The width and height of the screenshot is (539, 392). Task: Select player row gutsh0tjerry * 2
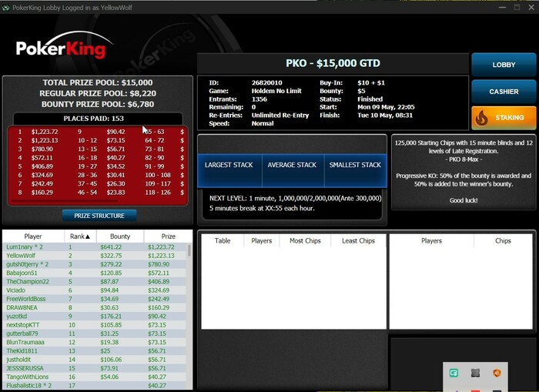point(95,264)
